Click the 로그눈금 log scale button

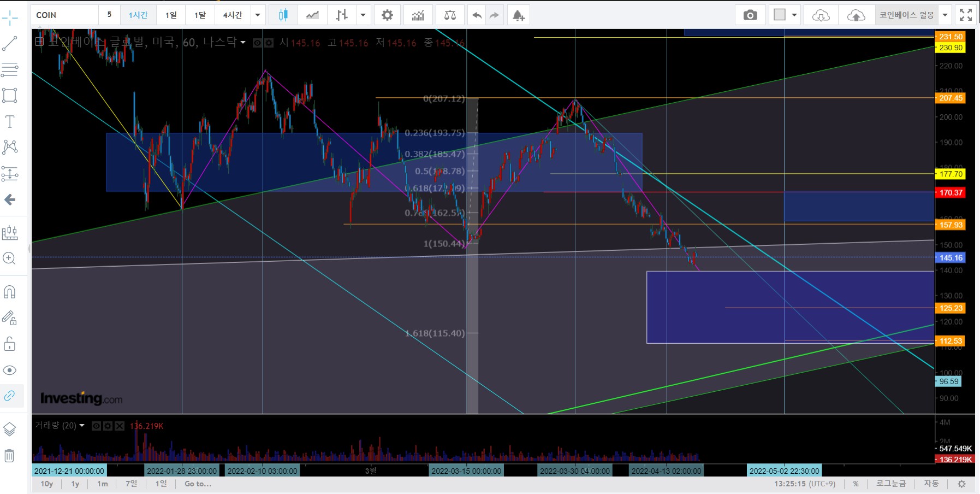(x=891, y=484)
